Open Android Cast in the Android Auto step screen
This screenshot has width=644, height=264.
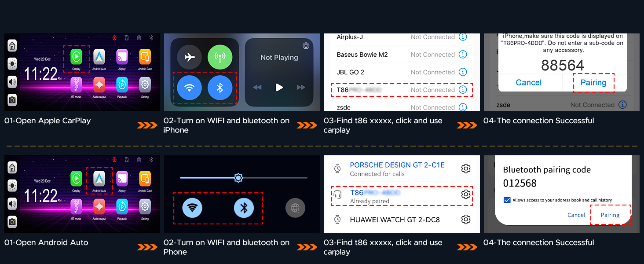145,178
